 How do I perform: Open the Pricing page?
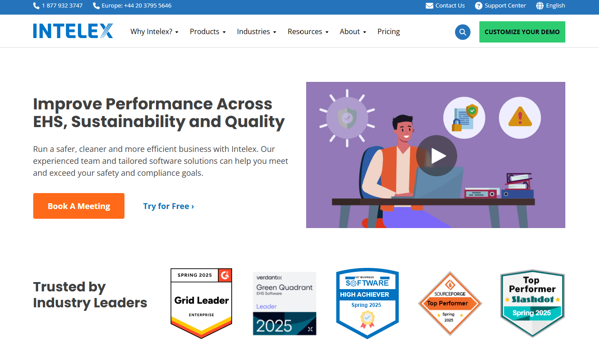click(x=389, y=31)
